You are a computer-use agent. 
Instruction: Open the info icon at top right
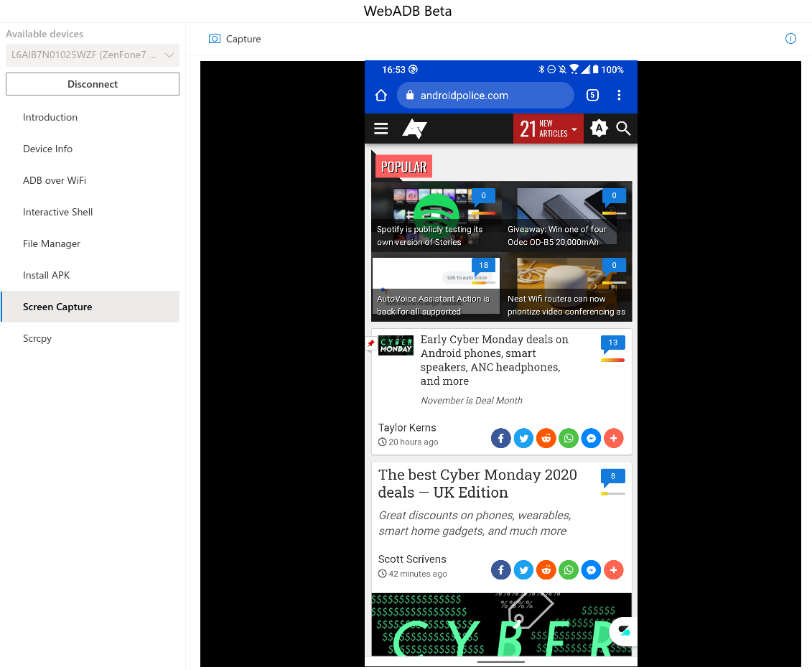pyautogui.click(x=790, y=39)
